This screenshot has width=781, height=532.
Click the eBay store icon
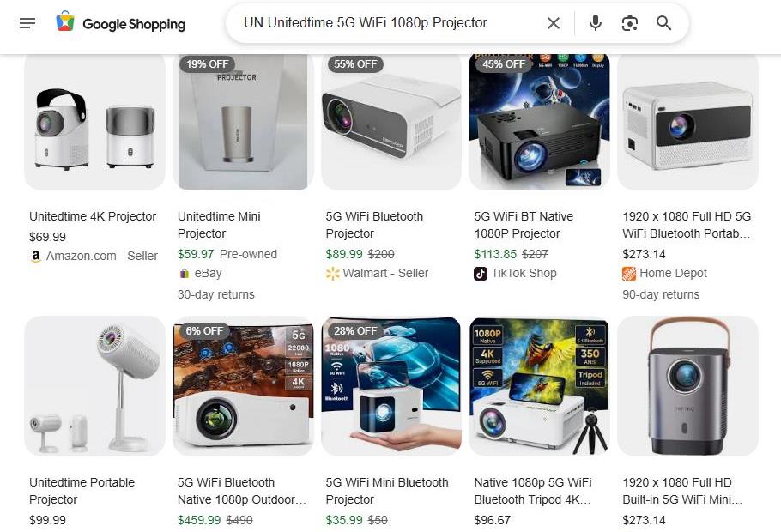tap(184, 274)
